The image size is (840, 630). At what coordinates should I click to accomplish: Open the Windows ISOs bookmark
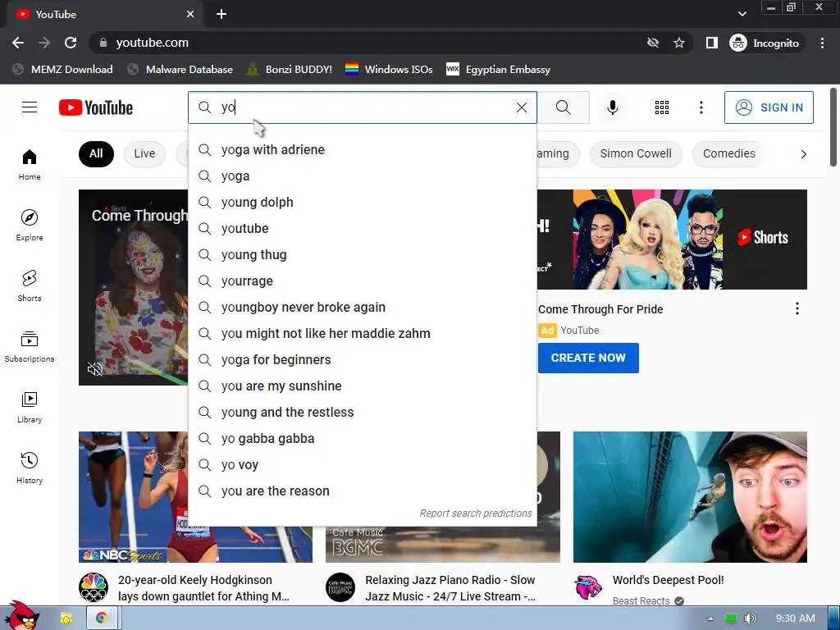coord(389,69)
